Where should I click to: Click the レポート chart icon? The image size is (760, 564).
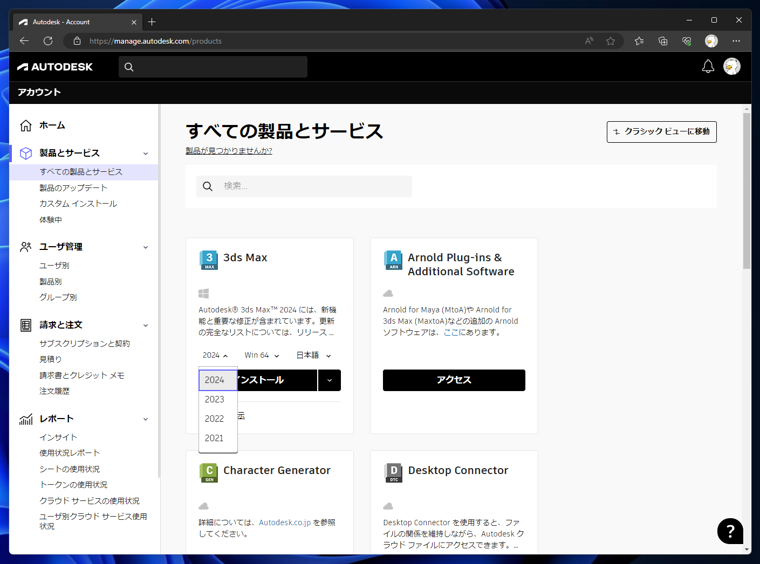point(26,419)
